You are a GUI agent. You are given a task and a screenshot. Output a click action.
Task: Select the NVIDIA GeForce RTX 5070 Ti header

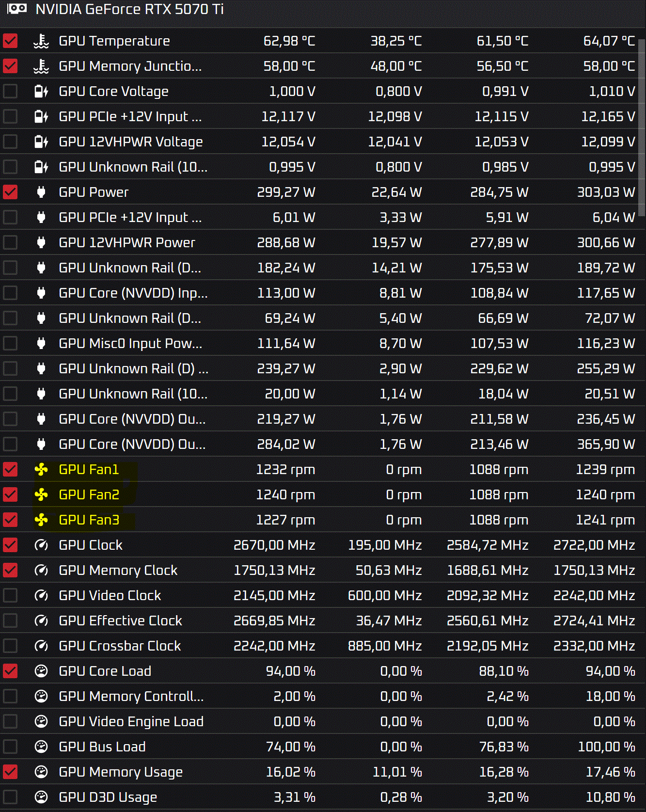[129, 9]
